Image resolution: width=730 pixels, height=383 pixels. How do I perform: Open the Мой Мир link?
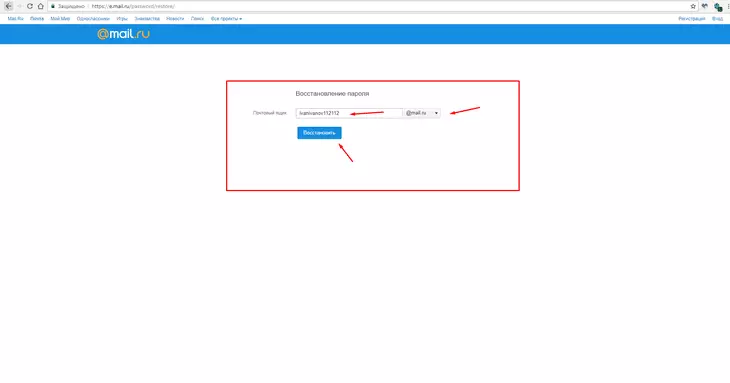click(60, 19)
